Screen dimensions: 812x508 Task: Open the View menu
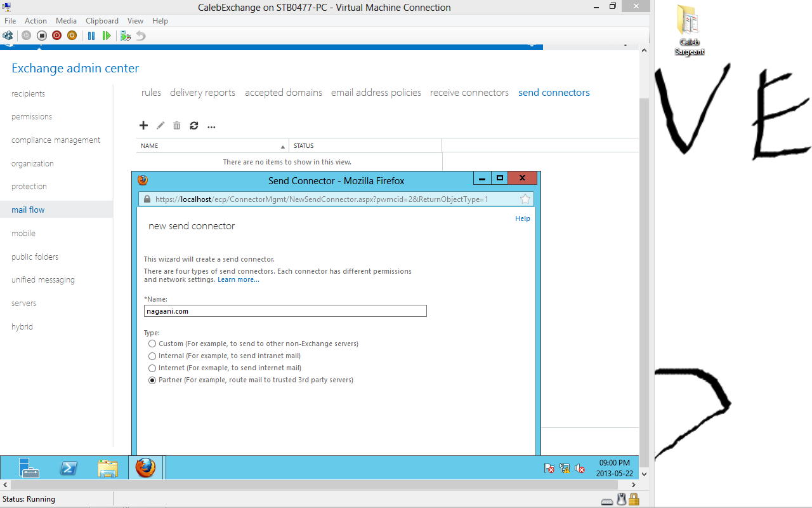coord(135,21)
